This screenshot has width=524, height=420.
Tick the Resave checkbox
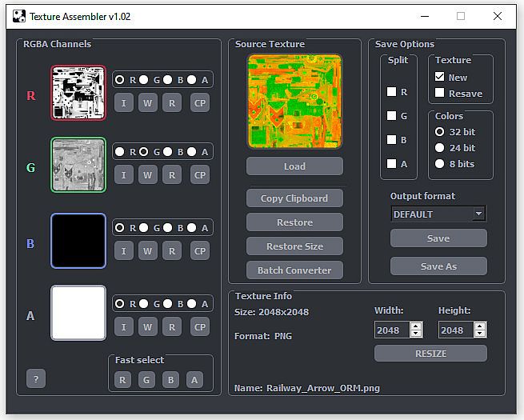tap(439, 94)
